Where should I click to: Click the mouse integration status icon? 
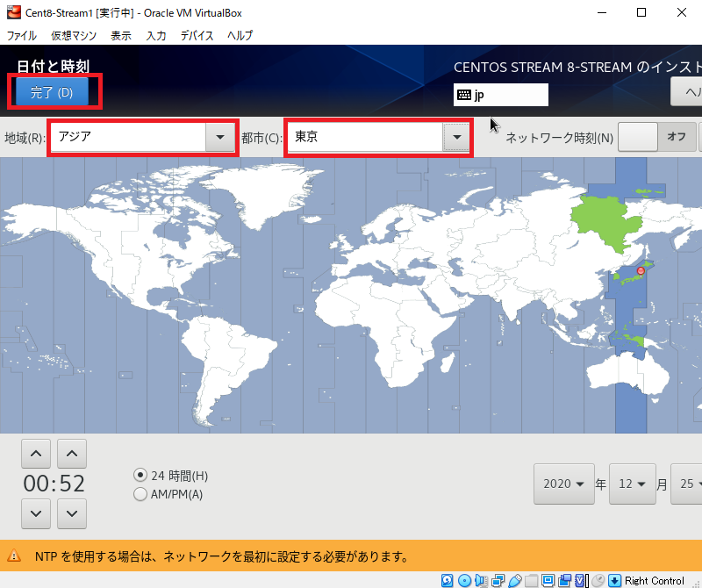tap(598, 580)
